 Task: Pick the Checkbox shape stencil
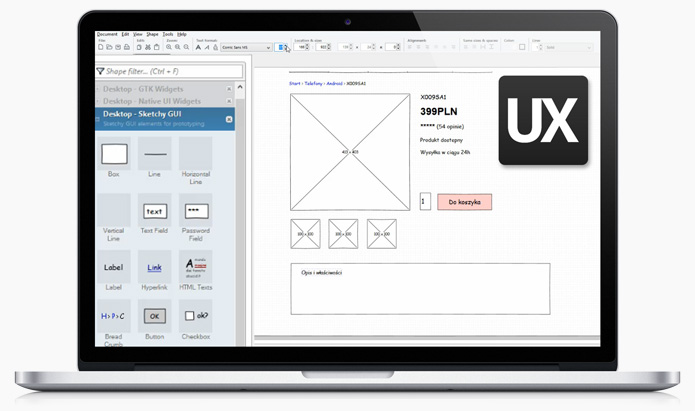(x=195, y=316)
